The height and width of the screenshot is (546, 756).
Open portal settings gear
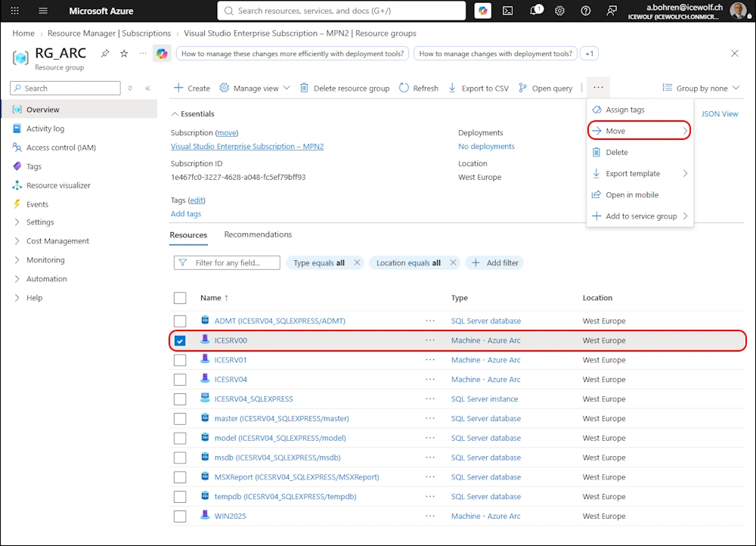coord(559,11)
